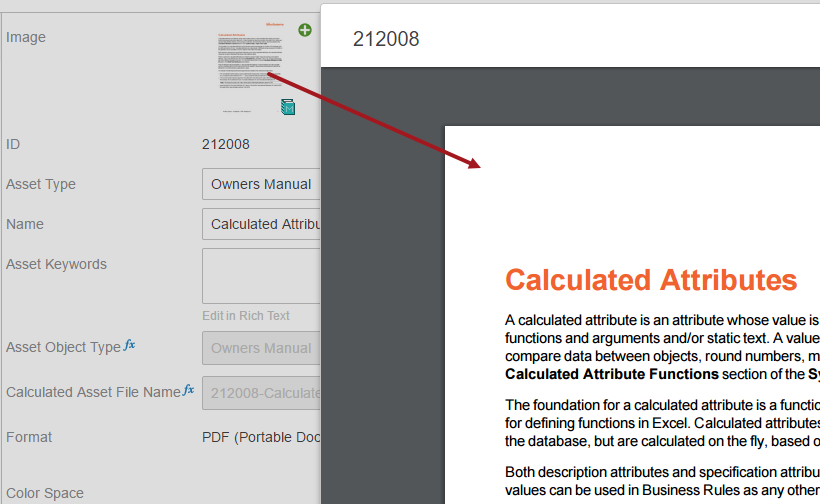Screen dimensions: 820x504
Task: Click the Asset Type label
Action: 41,185
